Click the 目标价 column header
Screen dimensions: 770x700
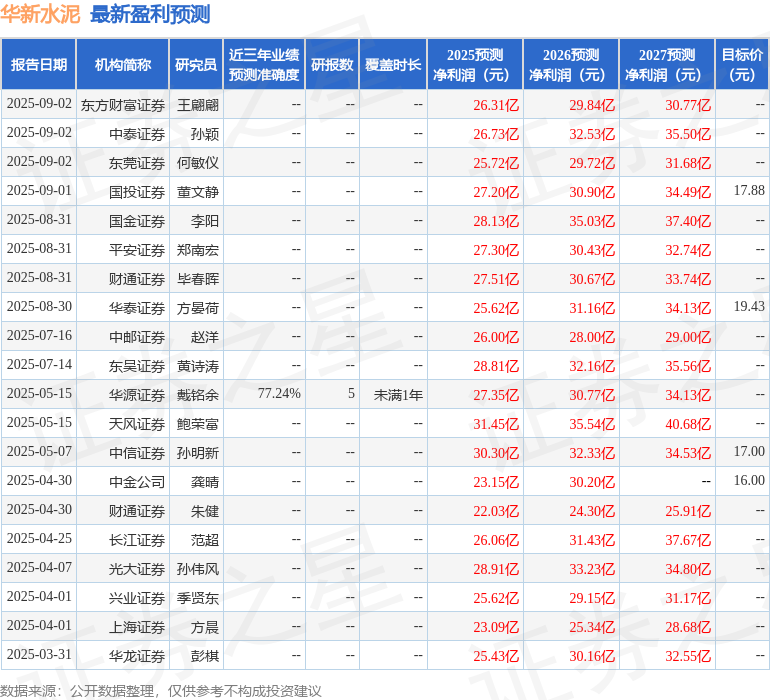tap(742, 65)
